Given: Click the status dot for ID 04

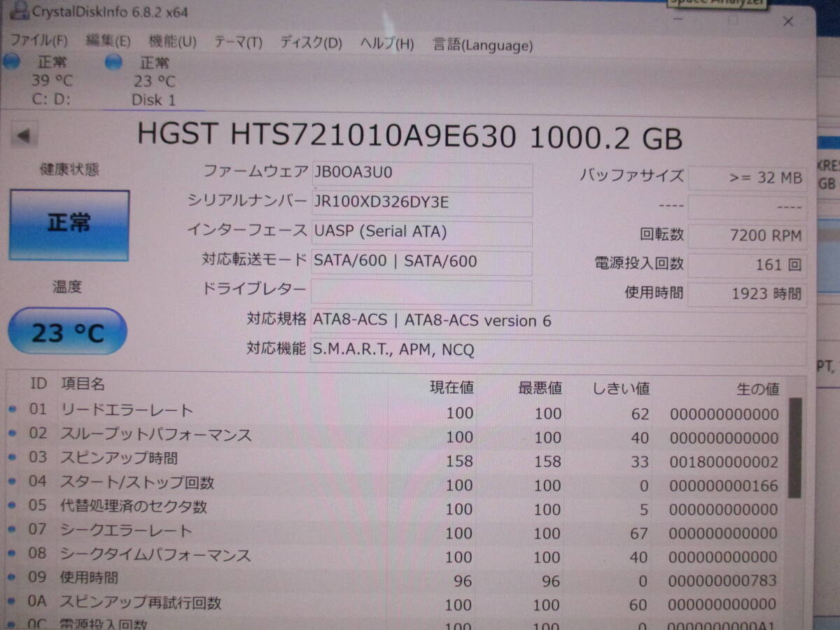Looking at the screenshot, I should click(11, 482).
